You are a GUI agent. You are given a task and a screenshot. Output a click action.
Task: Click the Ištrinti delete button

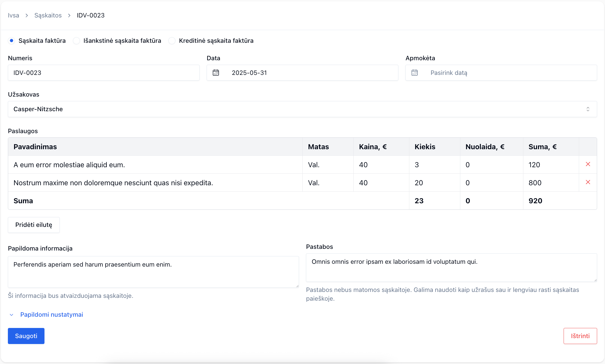580,336
